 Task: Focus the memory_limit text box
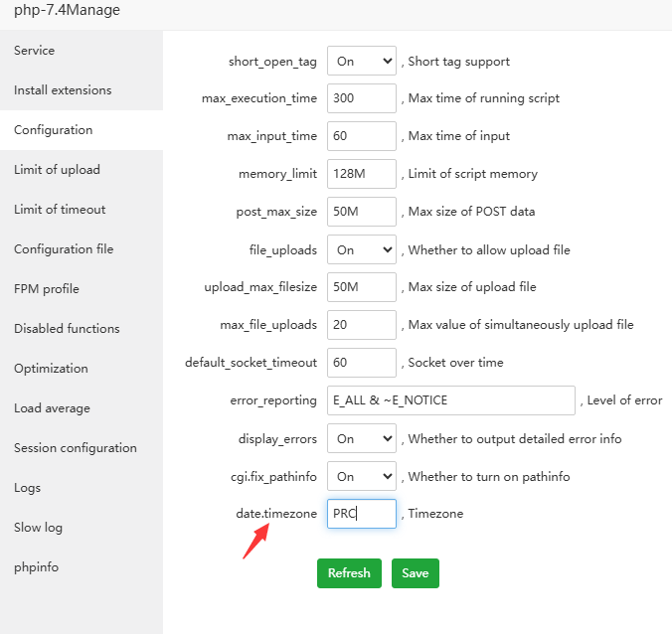coord(361,174)
